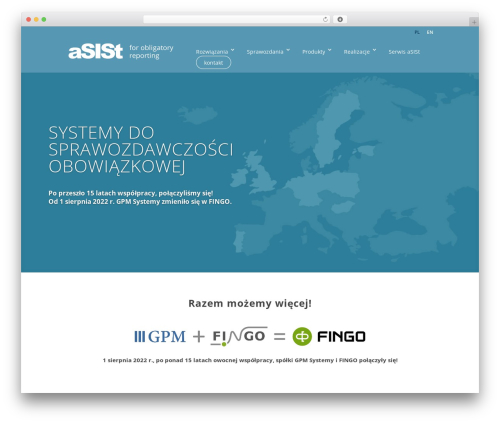
Task: Click the text 'Po przeszło 15 latach współpracy'
Action: (103, 193)
